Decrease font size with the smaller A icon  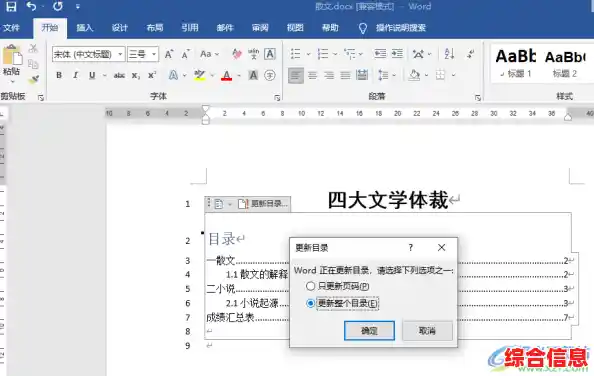click(185, 55)
